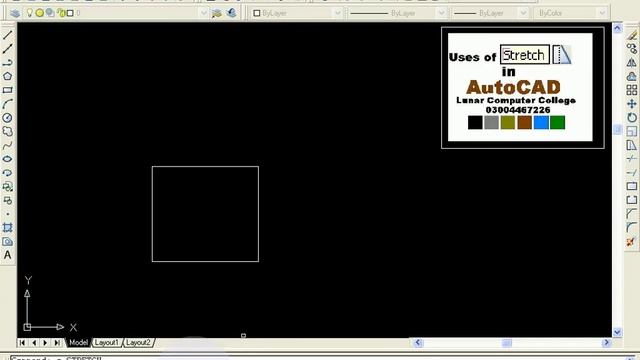This screenshot has height=360, width=640.
Task: Select the Construction Line tool
Action: [7, 49]
